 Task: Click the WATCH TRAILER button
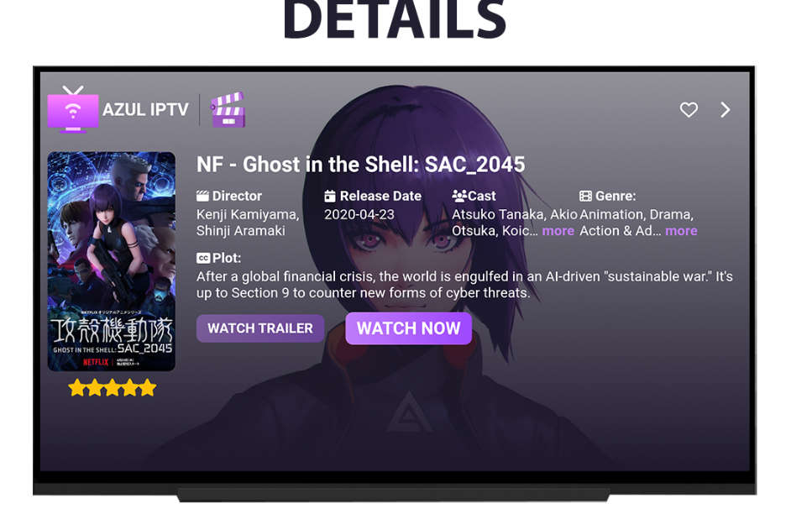tap(260, 328)
